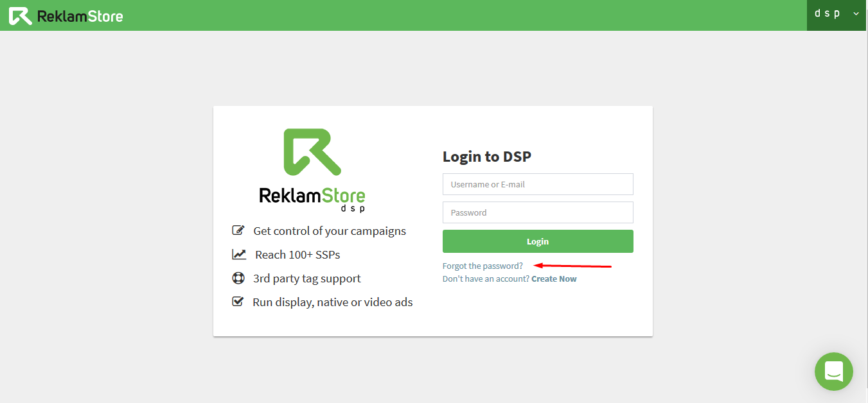Click the ReklamStore logo in header
Screen dimensions: 868x403
coord(66,16)
